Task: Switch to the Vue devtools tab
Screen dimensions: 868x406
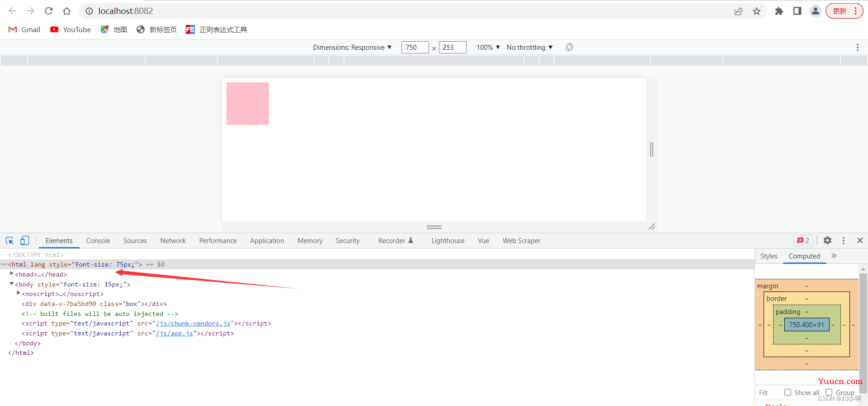Action: pyautogui.click(x=483, y=241)
